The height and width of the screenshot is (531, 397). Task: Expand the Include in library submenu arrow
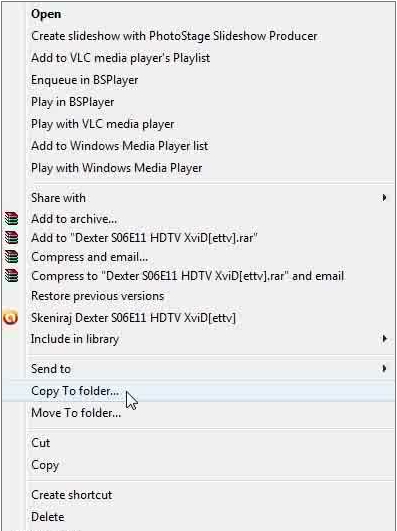click(x=384, y=339)
